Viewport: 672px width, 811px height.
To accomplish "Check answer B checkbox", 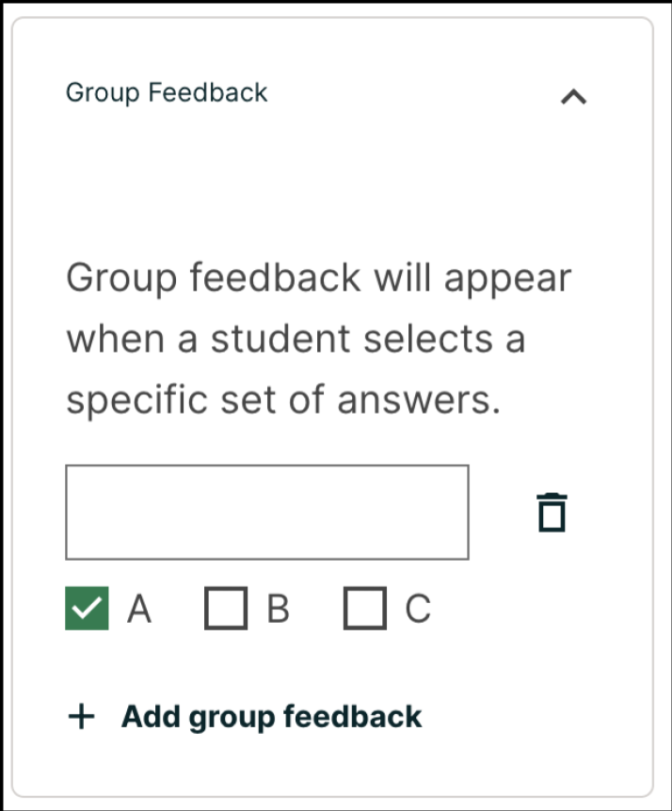I will coord(226,609).
